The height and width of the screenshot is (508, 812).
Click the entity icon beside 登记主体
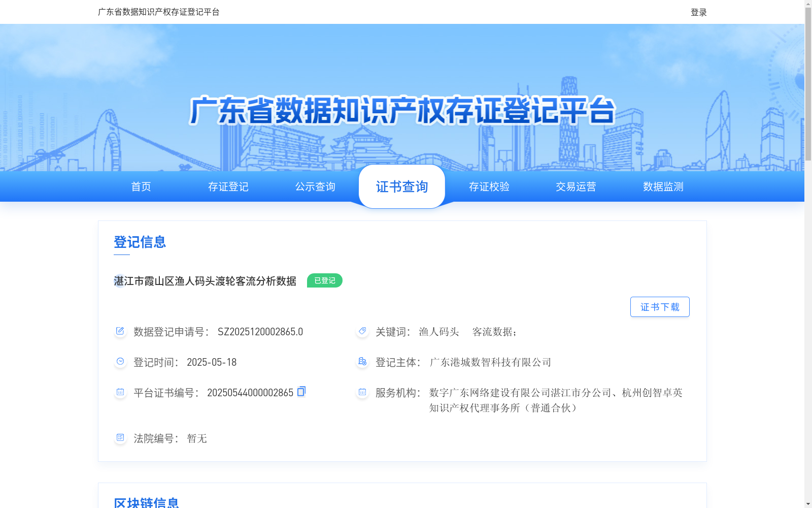coord(362,362)
